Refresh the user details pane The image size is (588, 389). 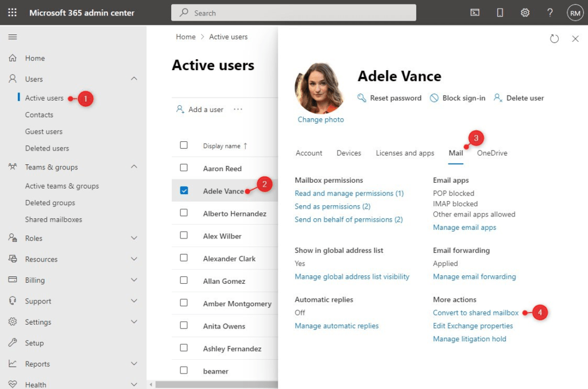coord(554,38)
